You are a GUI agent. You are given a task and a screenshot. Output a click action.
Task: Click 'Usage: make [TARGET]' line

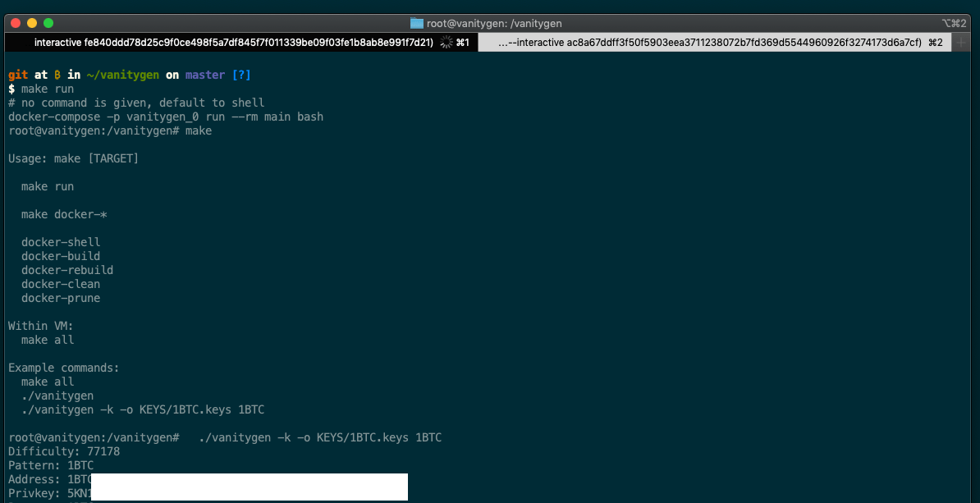74,158
